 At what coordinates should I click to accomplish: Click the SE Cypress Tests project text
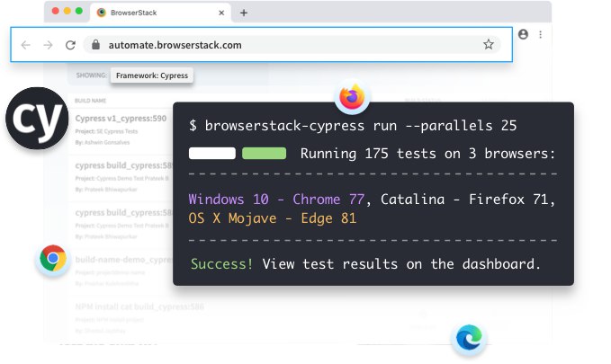117,131
